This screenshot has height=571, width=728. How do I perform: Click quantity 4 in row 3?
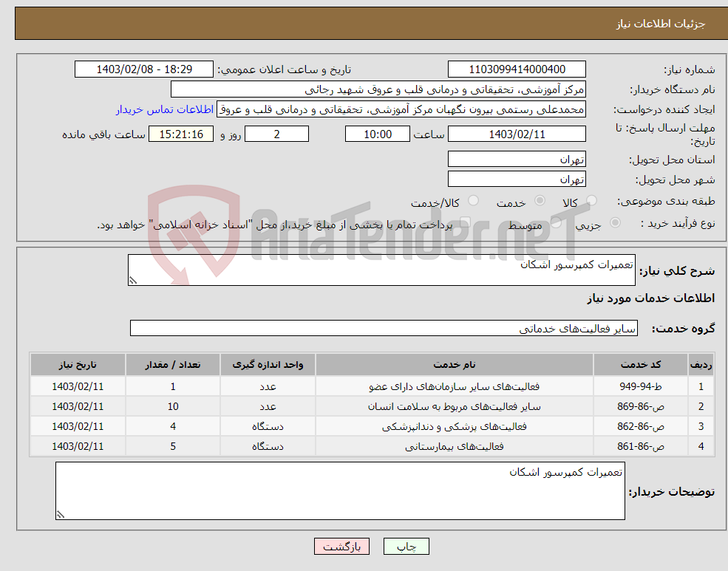173,426
